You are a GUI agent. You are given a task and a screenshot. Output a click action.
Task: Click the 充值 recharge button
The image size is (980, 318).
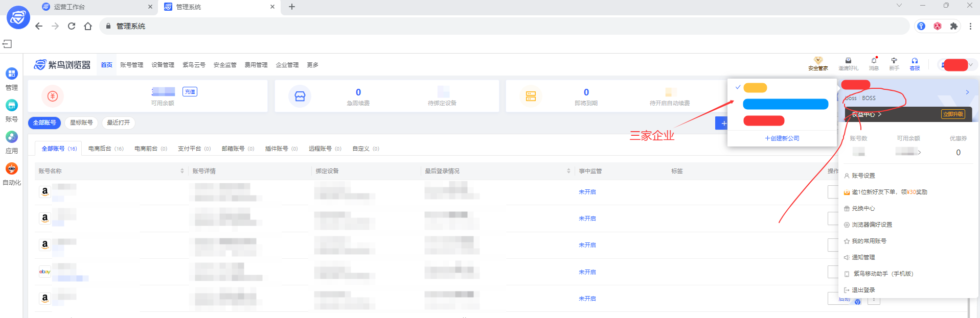click(x=190, y=92)
